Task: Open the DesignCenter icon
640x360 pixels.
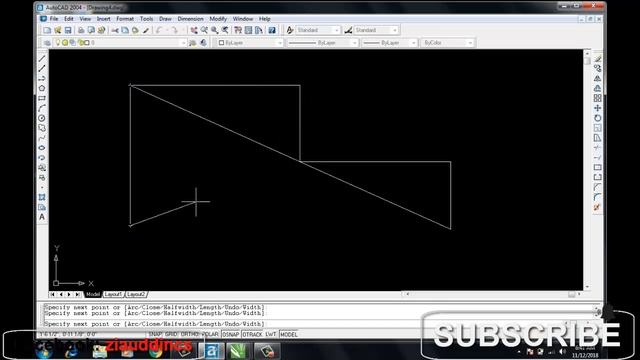Action: click(x=248, y=30)
